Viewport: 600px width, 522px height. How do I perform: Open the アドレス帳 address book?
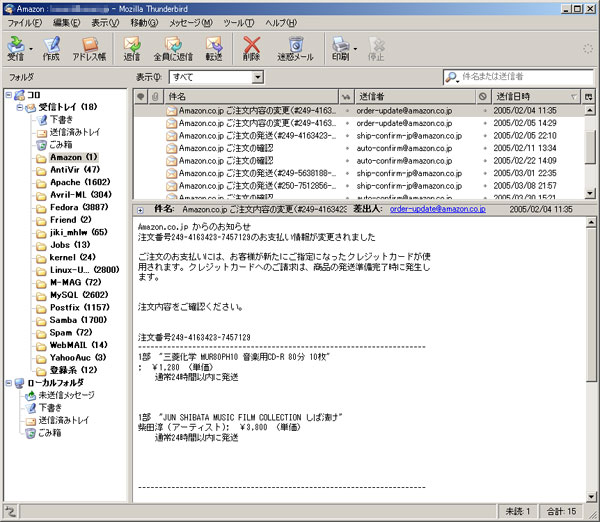[x=89, y=48]
